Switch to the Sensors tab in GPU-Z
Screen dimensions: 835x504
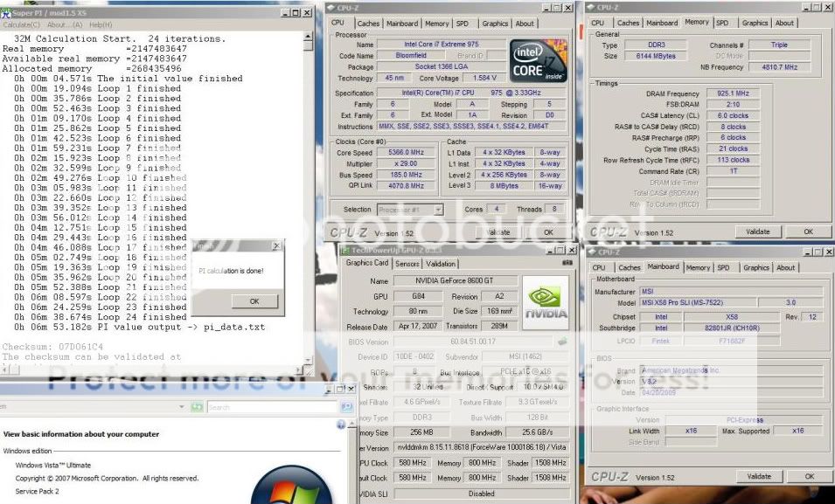[x=407, y=264]
